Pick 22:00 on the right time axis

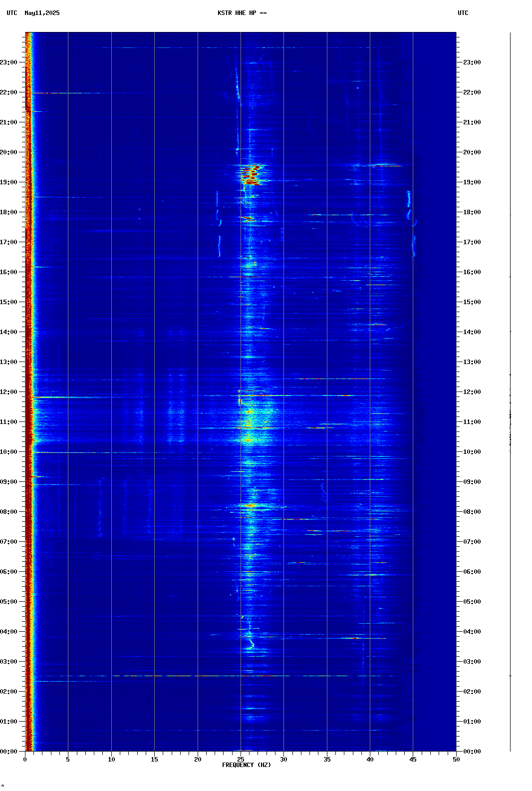(472, 92)
